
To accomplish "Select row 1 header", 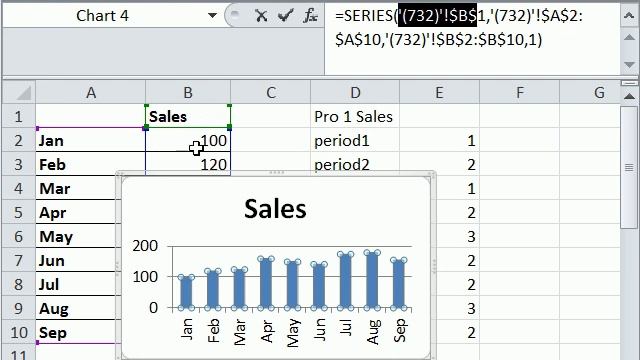I will [19, 117].
